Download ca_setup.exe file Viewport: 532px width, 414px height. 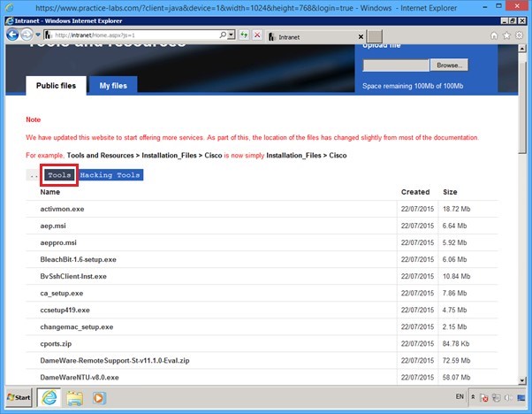(62, 293)
